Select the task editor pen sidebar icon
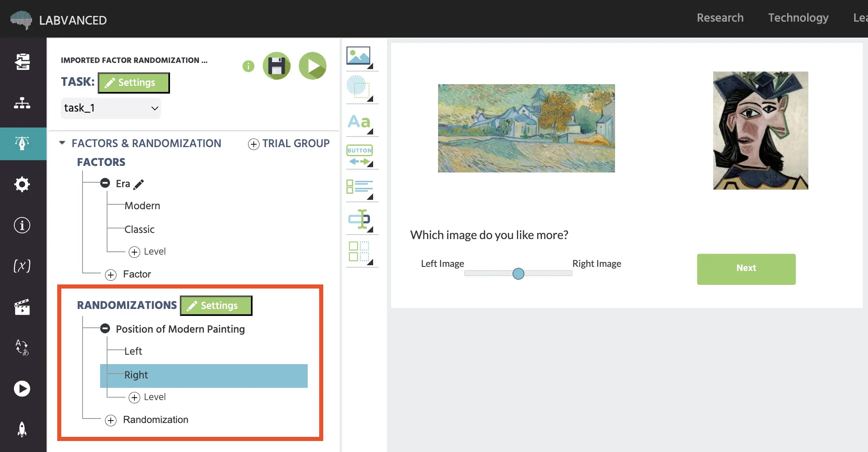Viewport: 868px width, 452px height. [x=22, y=143]
